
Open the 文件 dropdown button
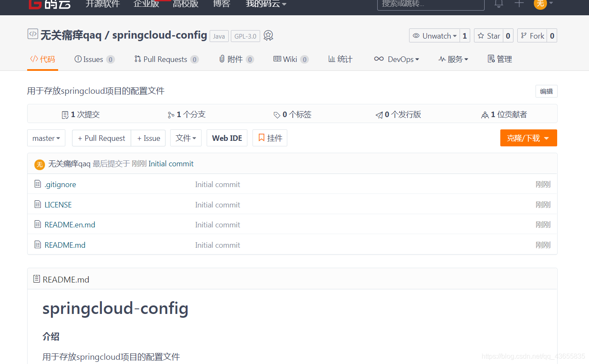click(x=186, y=138)
